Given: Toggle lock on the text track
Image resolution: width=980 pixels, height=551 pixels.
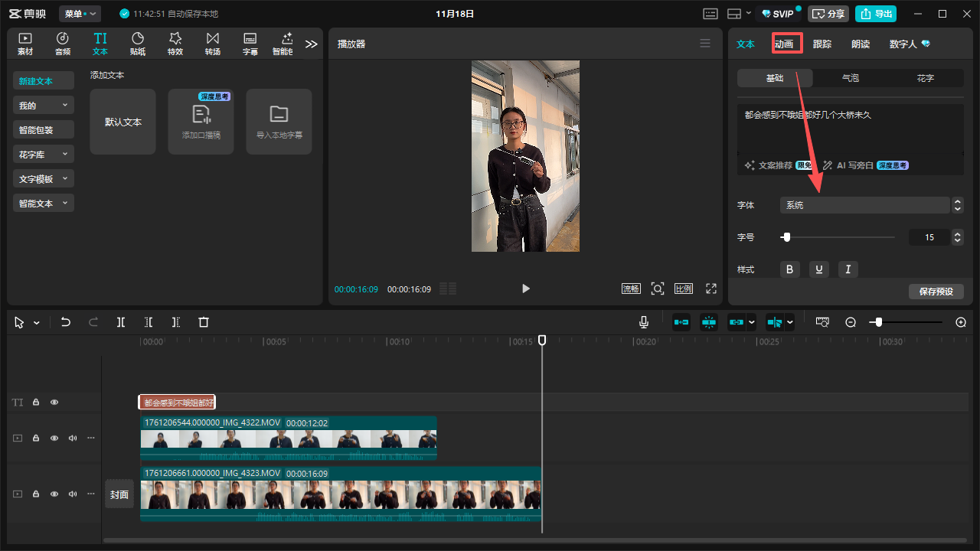Looking at the screenshot, I should [x=36, y=402].
